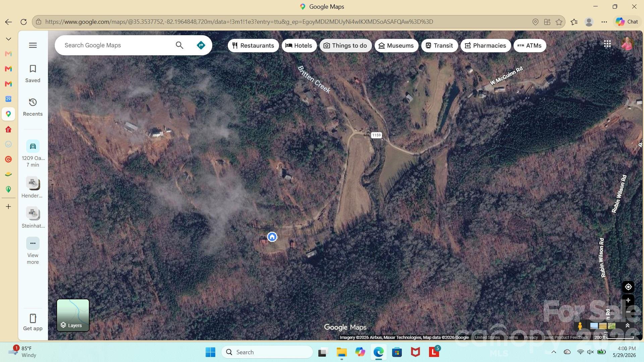Select the Street View pegman
This screenshot has height=362, width=644.
[x=580, y=326]
